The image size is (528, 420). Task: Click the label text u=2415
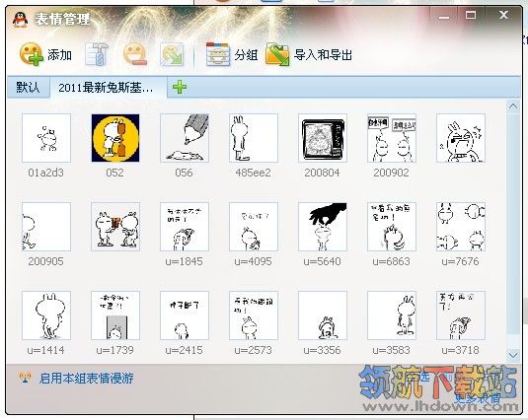pos(185,350)
